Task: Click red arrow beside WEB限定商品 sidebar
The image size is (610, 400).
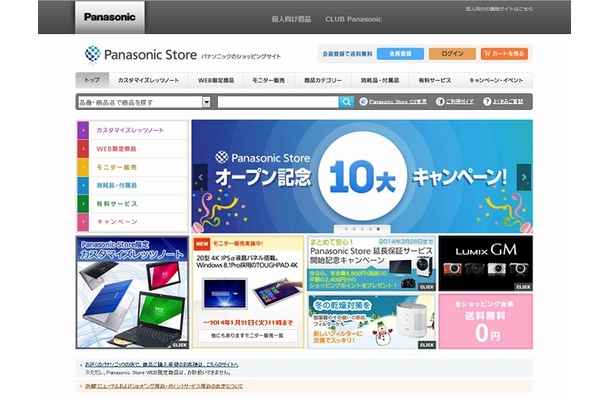Action: click(x=83, y=149)
